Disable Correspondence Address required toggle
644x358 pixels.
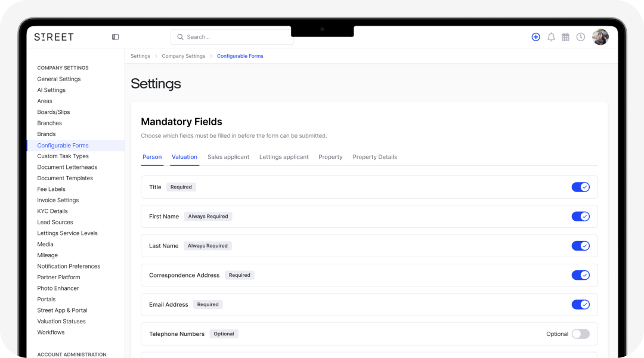pos(580,275)
